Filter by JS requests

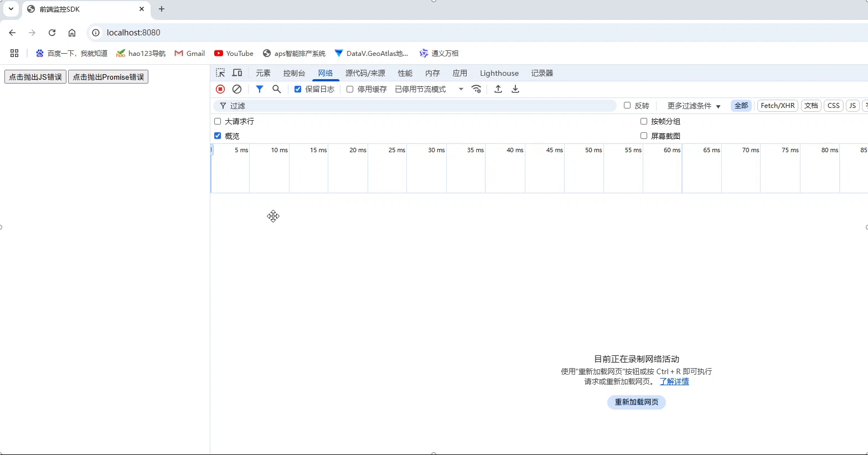[852, 106]
